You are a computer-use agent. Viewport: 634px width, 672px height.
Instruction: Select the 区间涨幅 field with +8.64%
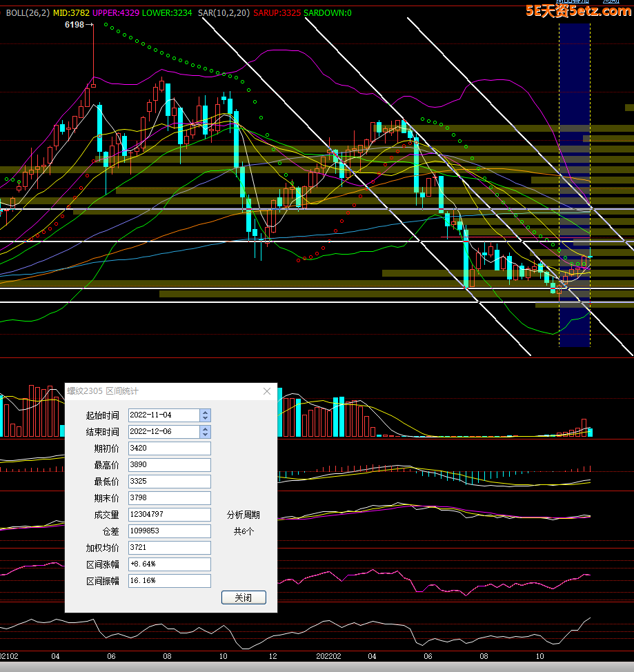point(170,564)
